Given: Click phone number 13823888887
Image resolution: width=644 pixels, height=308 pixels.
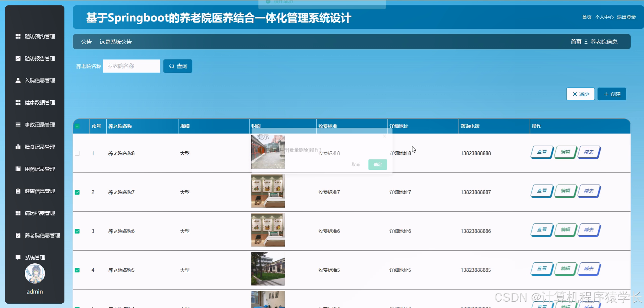Looking at the screenshot, I should click(476, 192).
